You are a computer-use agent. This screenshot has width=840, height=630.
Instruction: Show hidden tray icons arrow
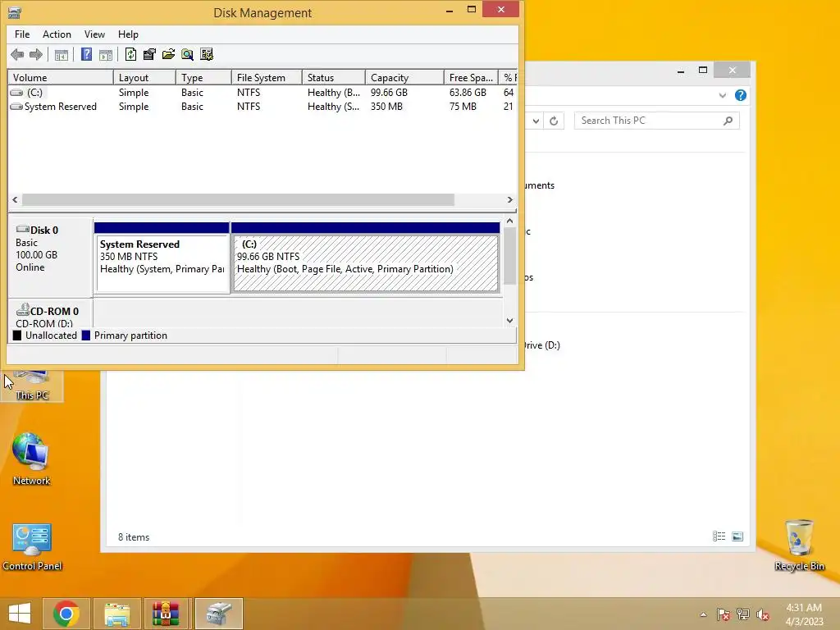tap(703, 614)
